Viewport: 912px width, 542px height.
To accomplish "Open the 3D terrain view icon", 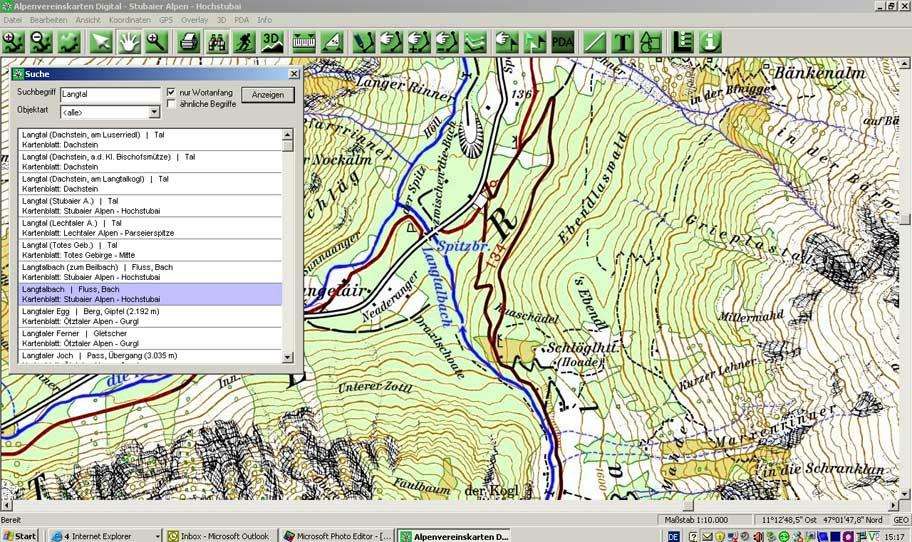I will 272,42.
